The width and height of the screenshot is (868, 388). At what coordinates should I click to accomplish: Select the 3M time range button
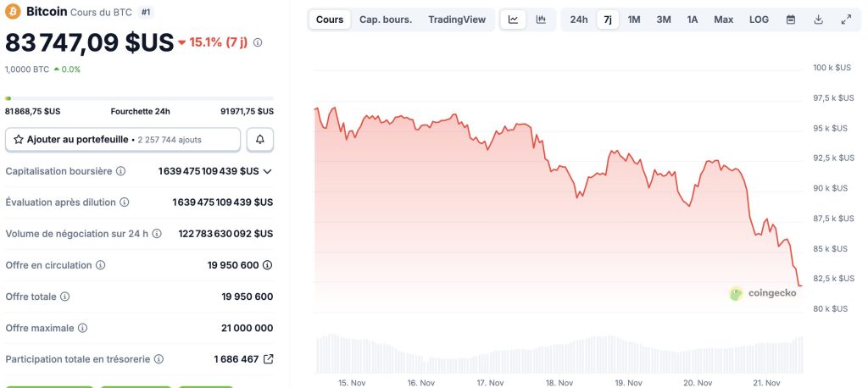click(664, 19)
